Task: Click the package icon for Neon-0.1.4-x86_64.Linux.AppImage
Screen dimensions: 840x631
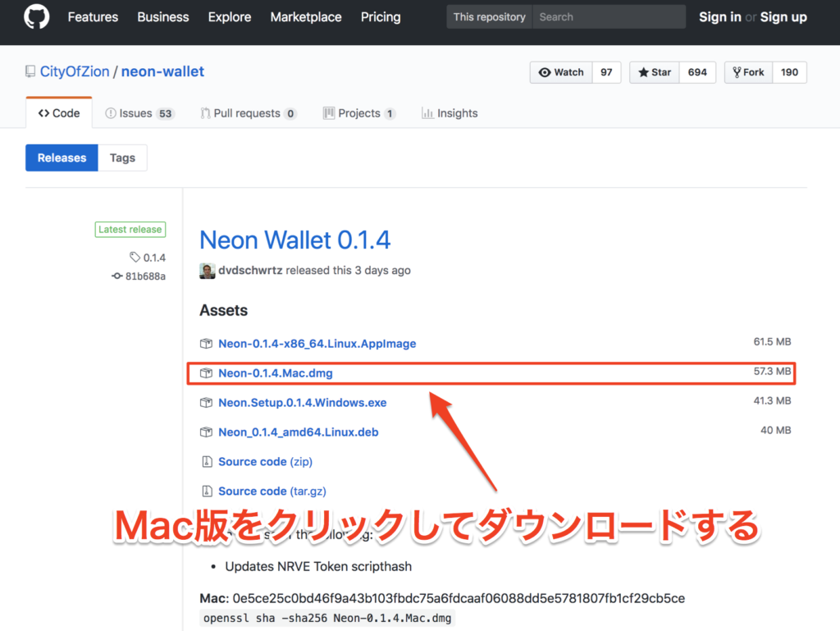Action: click(x=206, y=343)
